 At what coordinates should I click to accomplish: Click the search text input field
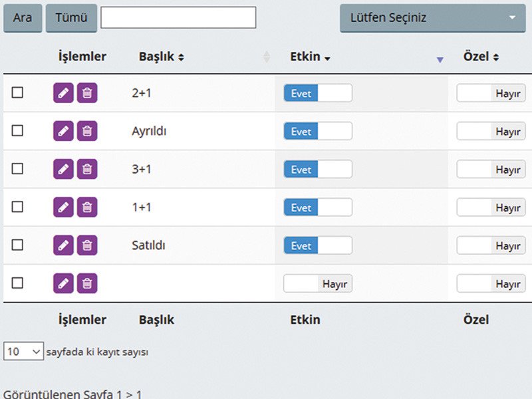tap(178, 18)
